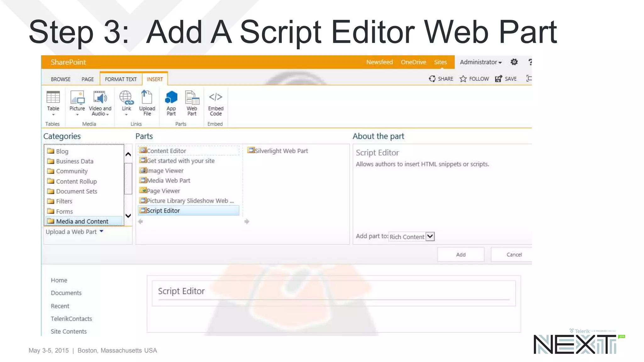Open Sites in the top bar
Screen dimensions: 644x362
tap(441, 62)
